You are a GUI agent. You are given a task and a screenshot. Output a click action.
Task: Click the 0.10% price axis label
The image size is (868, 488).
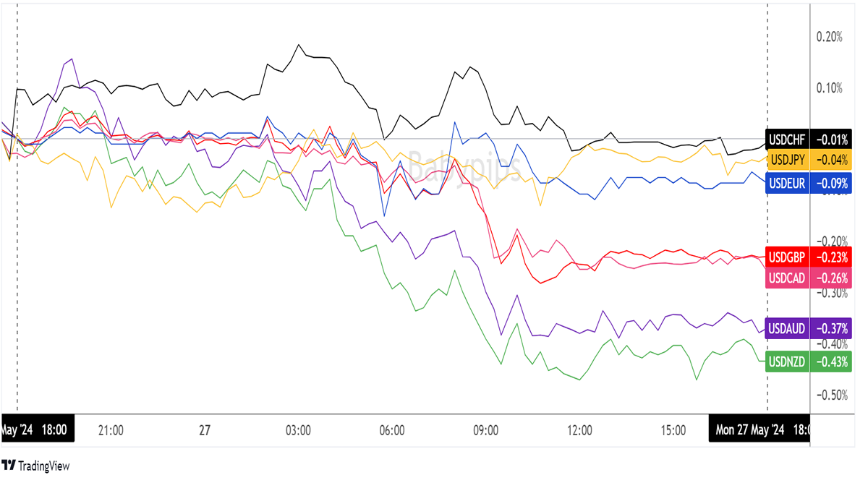point(829,88)
